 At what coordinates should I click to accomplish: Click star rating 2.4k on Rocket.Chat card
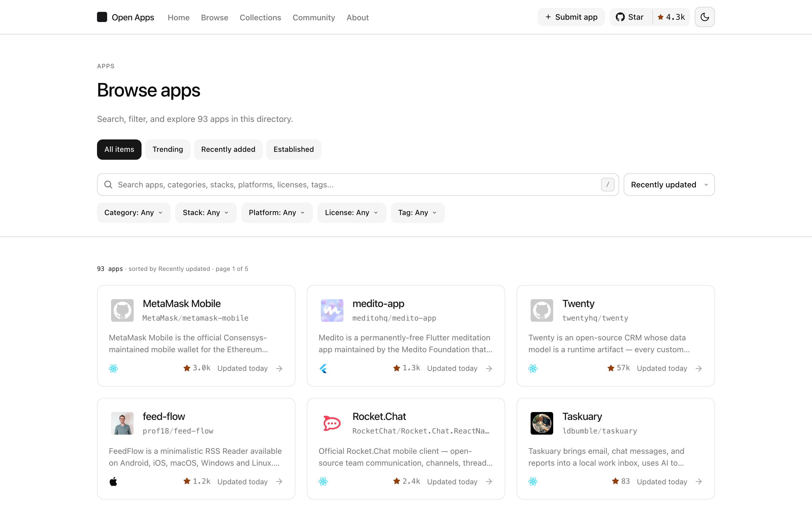(x=407, y=481)
